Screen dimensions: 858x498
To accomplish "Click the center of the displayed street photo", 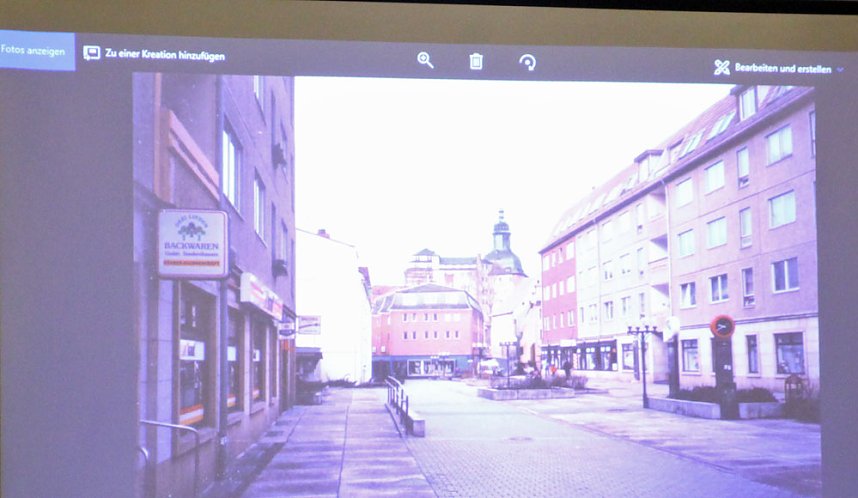I will [x=475, y=285].
